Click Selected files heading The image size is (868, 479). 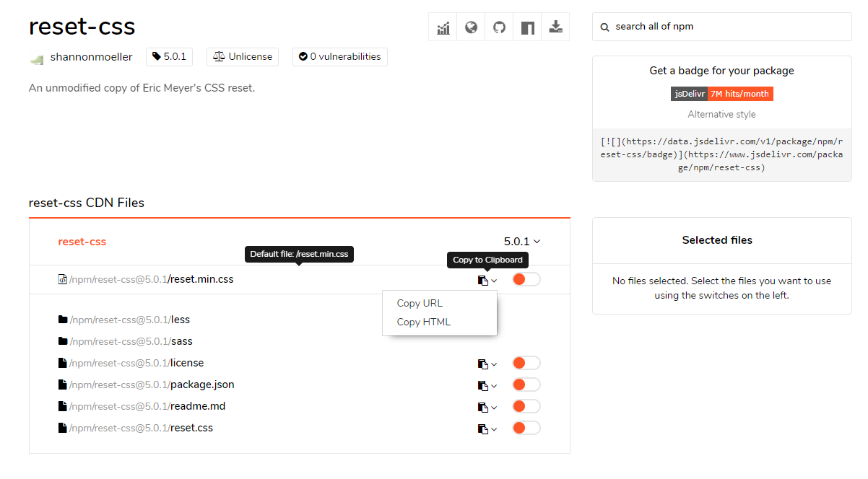(717, 240)
